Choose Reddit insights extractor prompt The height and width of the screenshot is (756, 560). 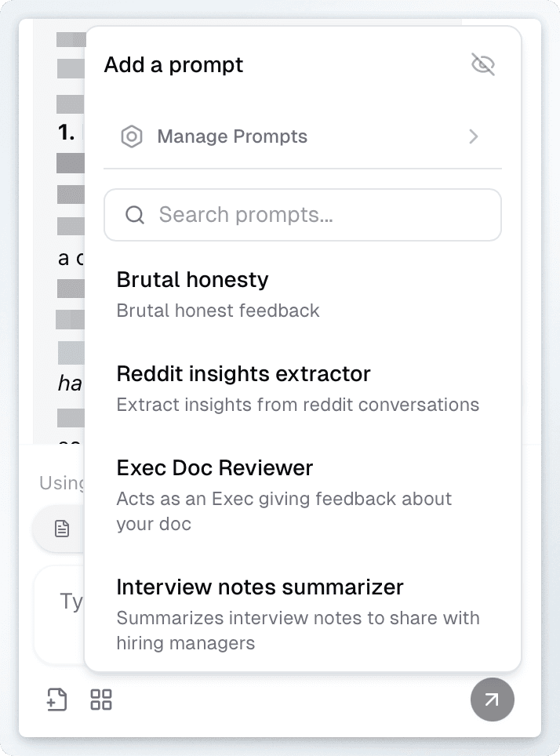(303, 388)
